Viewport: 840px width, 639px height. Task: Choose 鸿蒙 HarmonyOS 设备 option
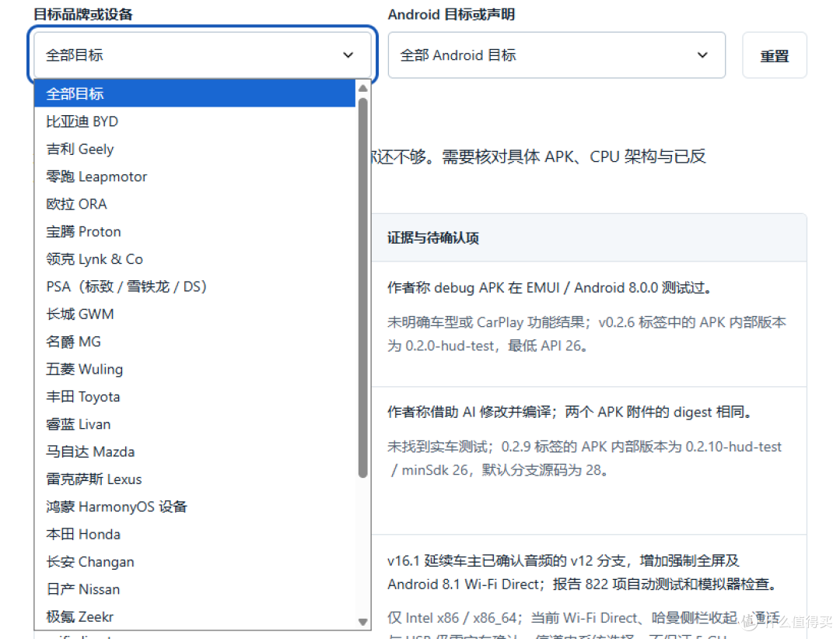tap(195, 507)
